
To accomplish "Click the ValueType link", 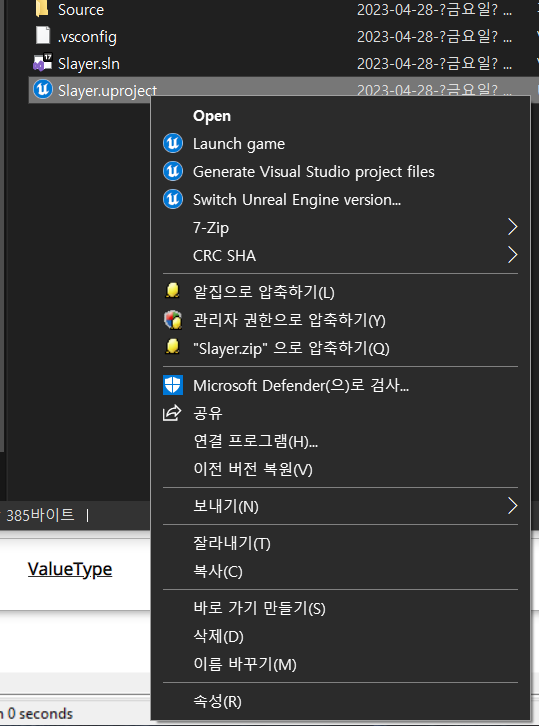I will 70,569.
